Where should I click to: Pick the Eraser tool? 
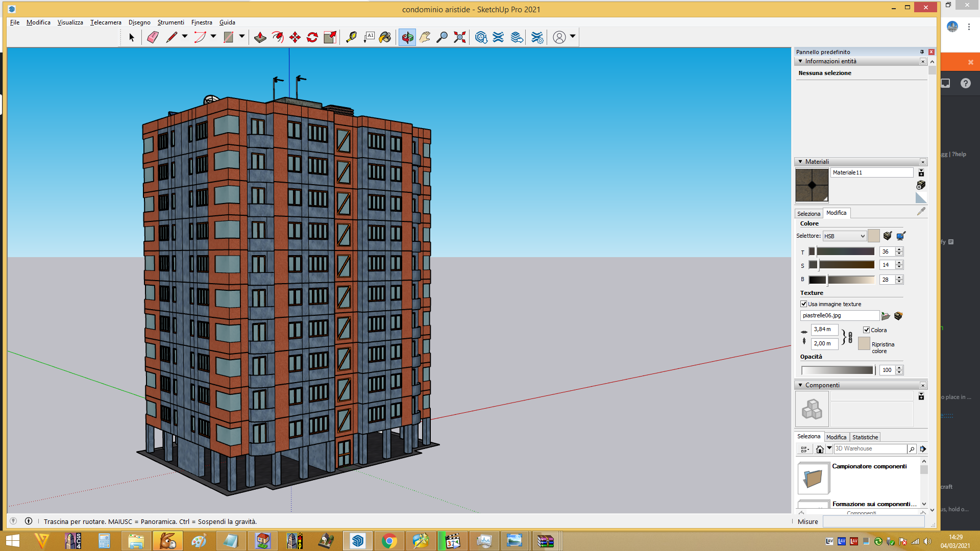[153, 37]
